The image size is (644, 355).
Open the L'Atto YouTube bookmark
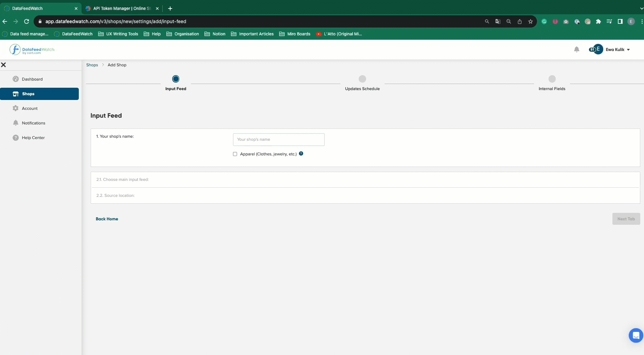pyautogui.click(x=339, y=34)
